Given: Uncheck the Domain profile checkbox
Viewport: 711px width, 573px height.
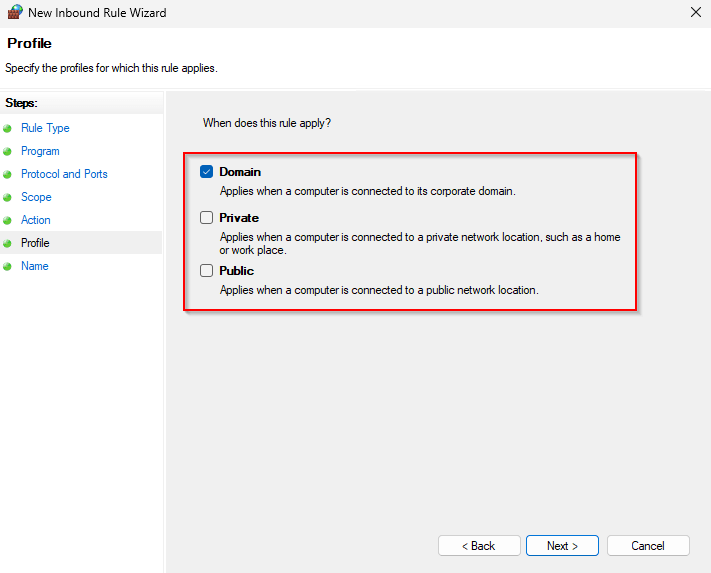Looking at the screenshot, I should click(207, 172).
